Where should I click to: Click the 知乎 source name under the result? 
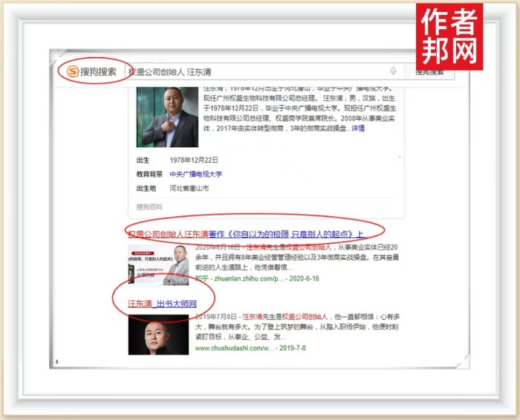[202, 278]
